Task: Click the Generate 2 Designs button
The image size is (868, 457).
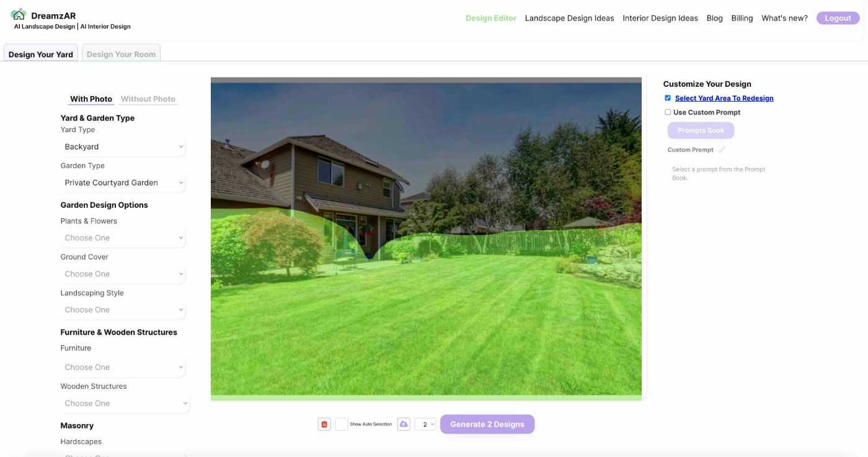Action: pyautogui.click(x=487, y=424)
